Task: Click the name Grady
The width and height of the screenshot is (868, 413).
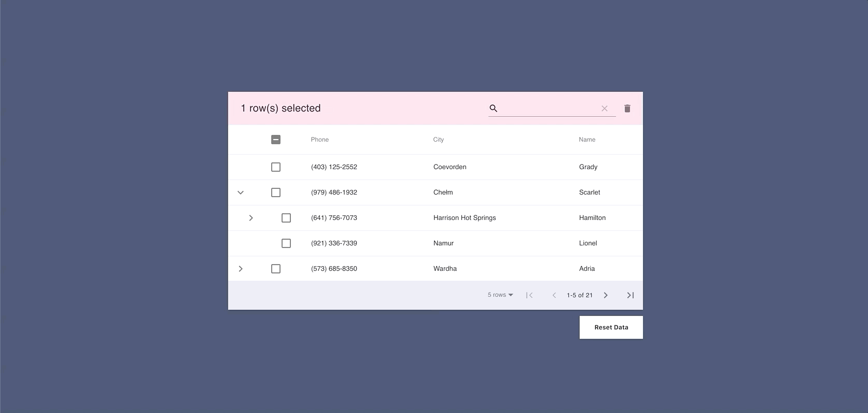Action: pos(589,167)
